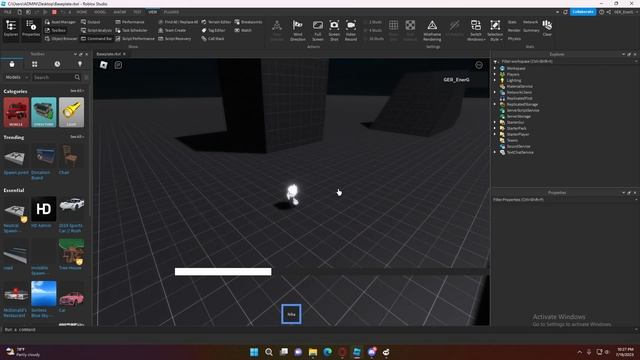Open the Task Scheduler window
Image resolution: width=640 pixels, height=360 pixels.
(x=131, y=30)
